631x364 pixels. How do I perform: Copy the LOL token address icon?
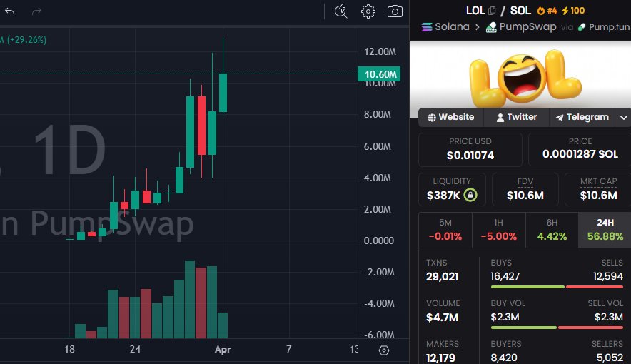(x=492, y=11)
